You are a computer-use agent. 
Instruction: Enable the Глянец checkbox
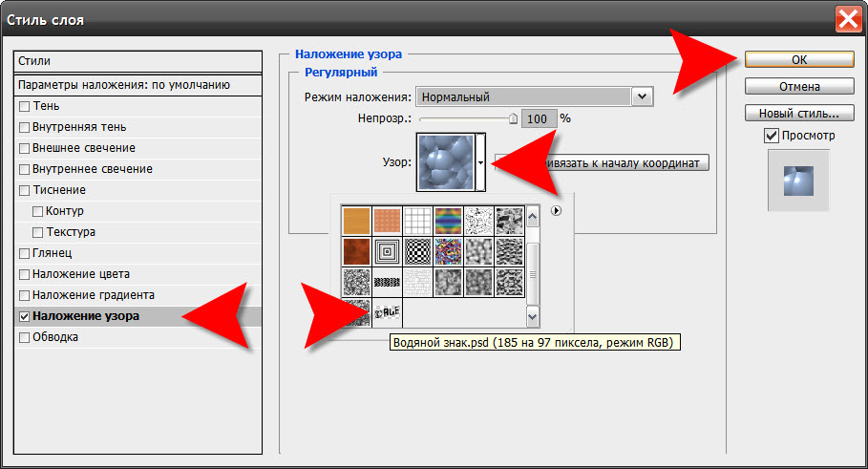[25, 253]
